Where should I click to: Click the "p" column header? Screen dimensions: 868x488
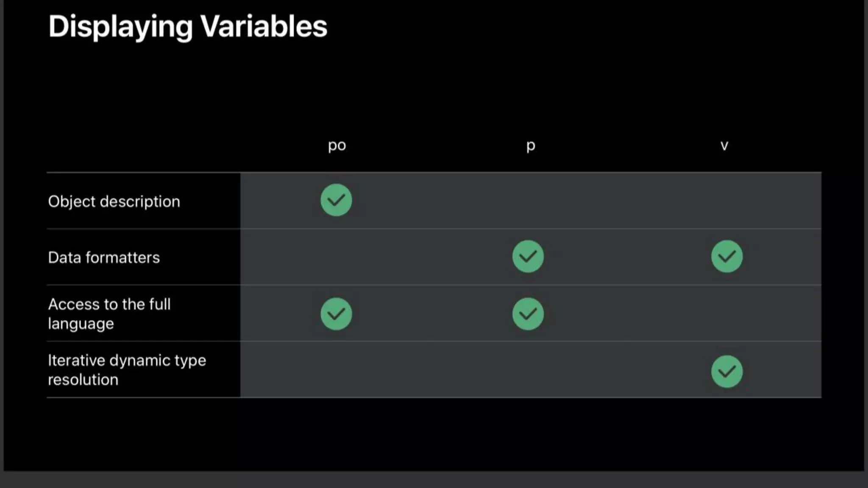(531, 146)
